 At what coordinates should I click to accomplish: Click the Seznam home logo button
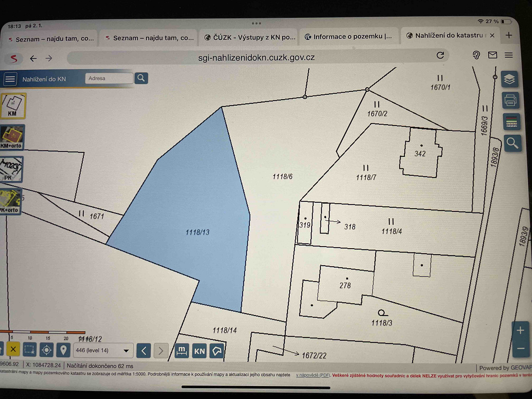pos(14,59)
